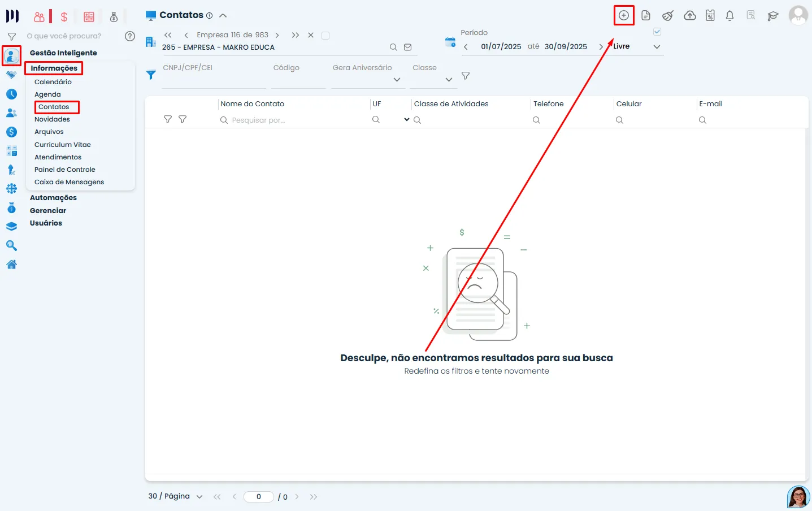Select the blue dollar coin sidebar icon
Viewport: 812px width, 511px height.
tap(11, 132)
